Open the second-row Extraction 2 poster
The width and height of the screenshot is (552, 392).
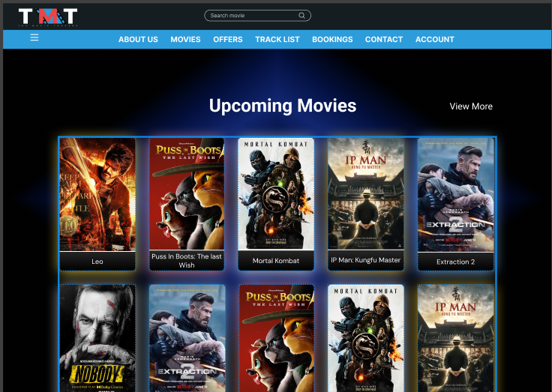coord(187,338)
